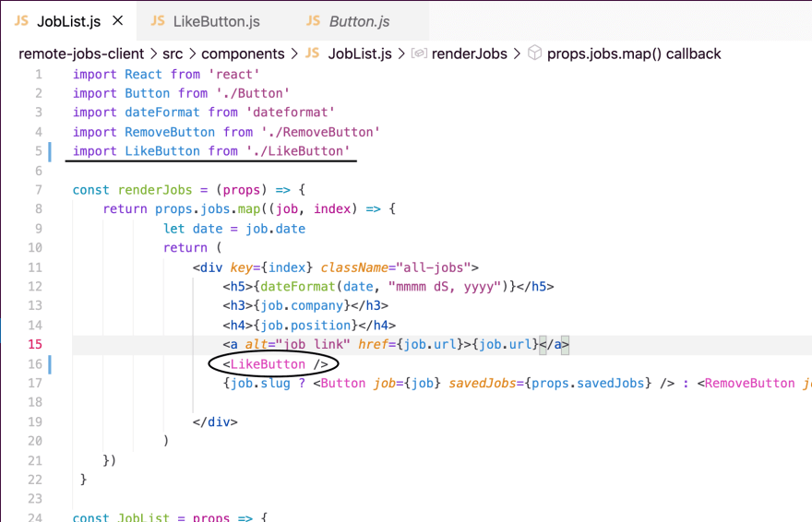This screenshot has height=522, width=812.
Task: Click line number 16 in the gutter
Action: click(35, 364)
